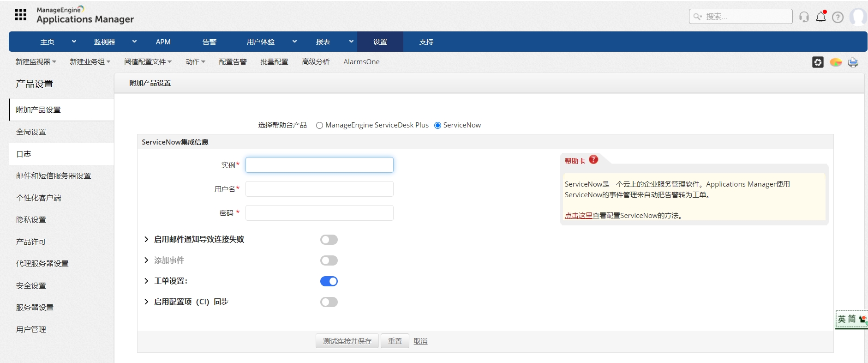Screen dimensions: 868x363
Task: Open the 报表 dropdown arrow
Action: (x=351, y=42)
